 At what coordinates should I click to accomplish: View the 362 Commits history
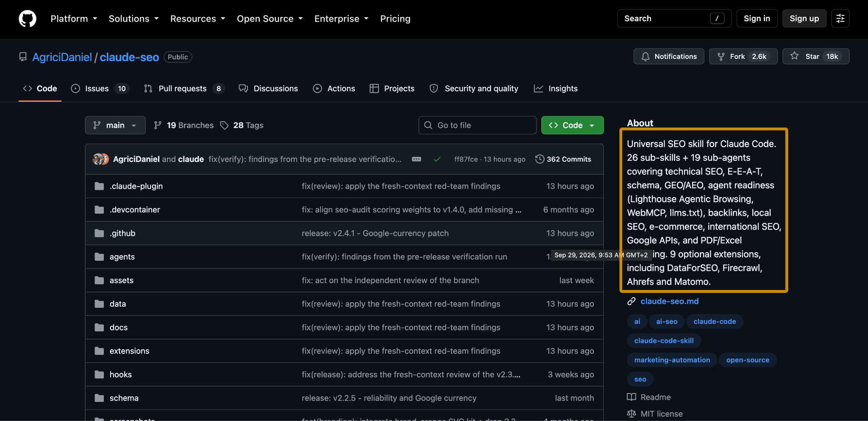coord(563,159)
